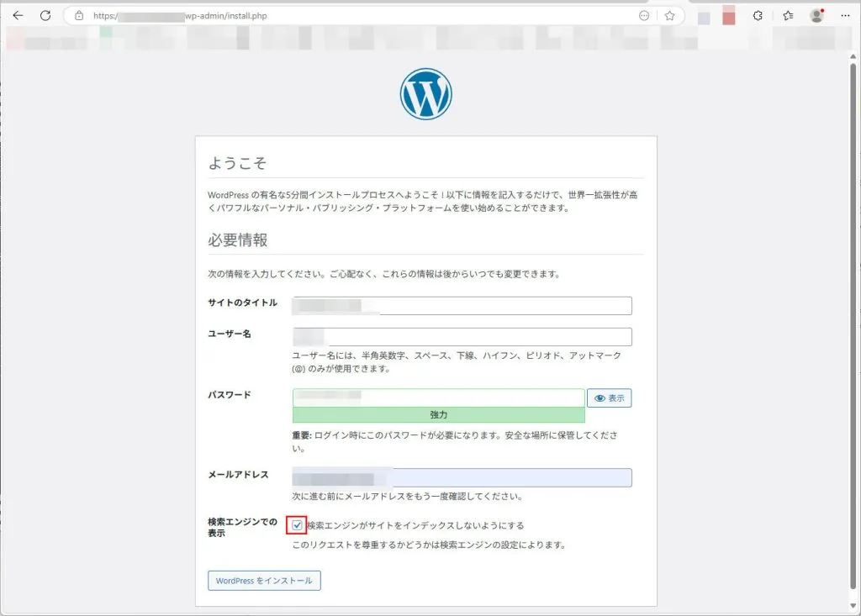Screen dimensions: 861x616
Task: Click the browser back arrow
Action: pos(18,15)
